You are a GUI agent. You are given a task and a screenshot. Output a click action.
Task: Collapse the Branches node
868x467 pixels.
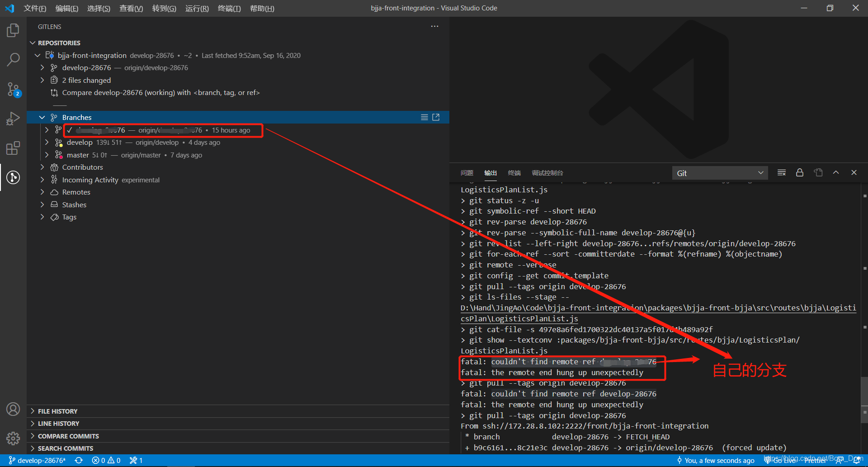point(42,117)
